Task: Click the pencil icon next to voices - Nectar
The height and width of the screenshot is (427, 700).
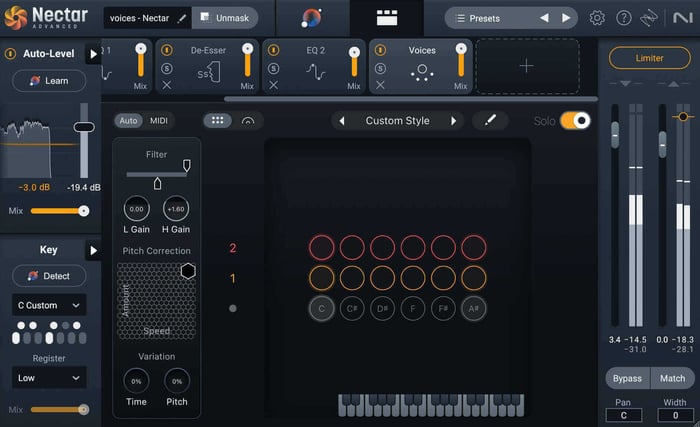Action: click(181, 18)
